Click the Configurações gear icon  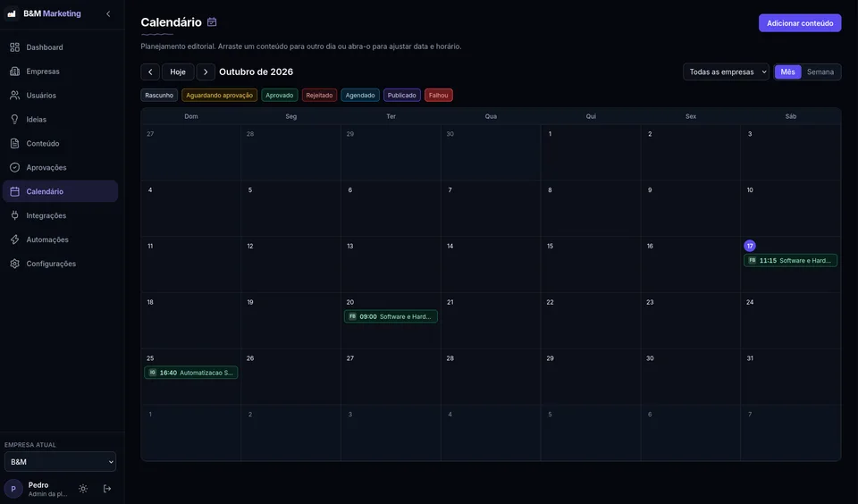pyautogui.click(x=15, y=264)
